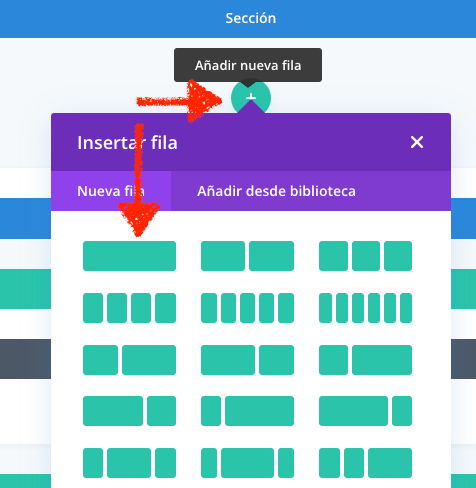
Task: Choose the five equal columns layout
Action: pos(247,308)
